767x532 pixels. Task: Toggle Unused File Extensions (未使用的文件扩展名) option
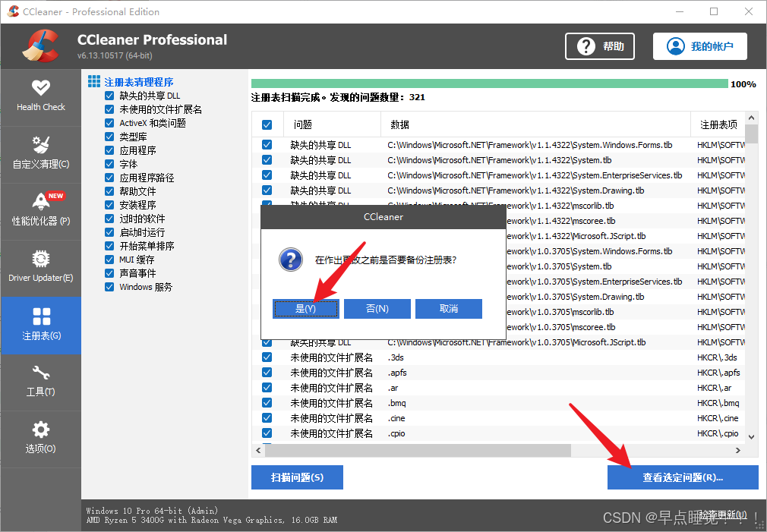[x=109, y=109]
